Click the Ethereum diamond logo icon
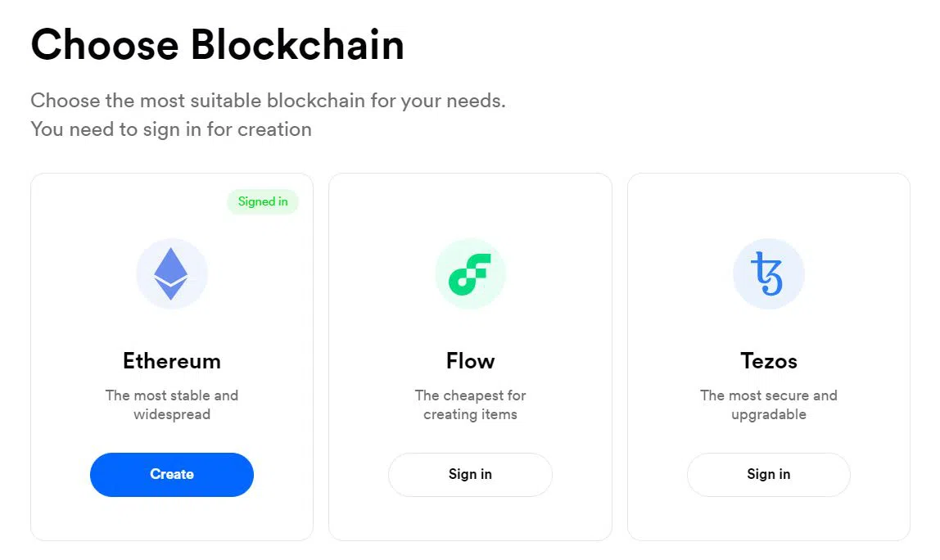Image resolution: width=940 pixels, height=560 pixels. tap(171, 273)
